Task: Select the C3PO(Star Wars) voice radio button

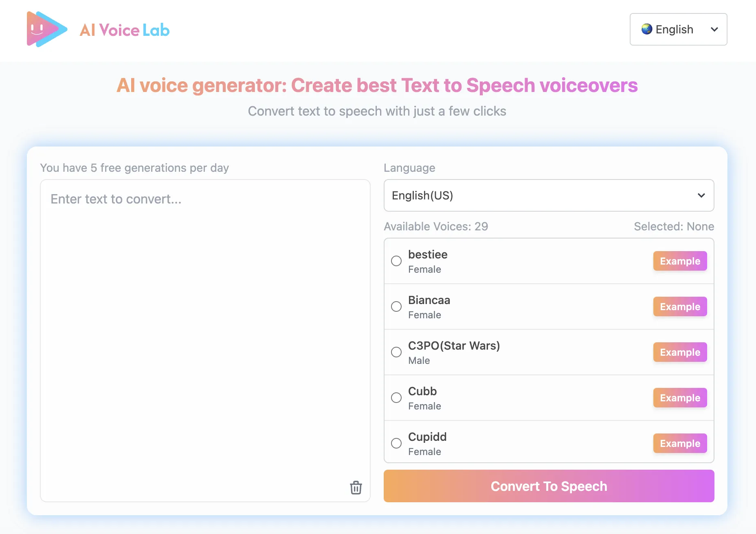Action: (x=396, y=352)
